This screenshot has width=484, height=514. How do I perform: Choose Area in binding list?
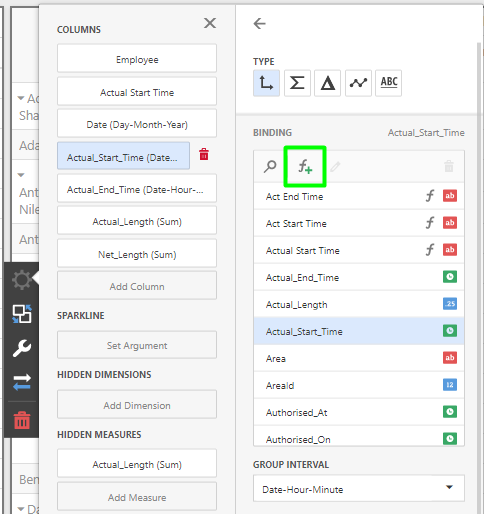coord(359,358)
